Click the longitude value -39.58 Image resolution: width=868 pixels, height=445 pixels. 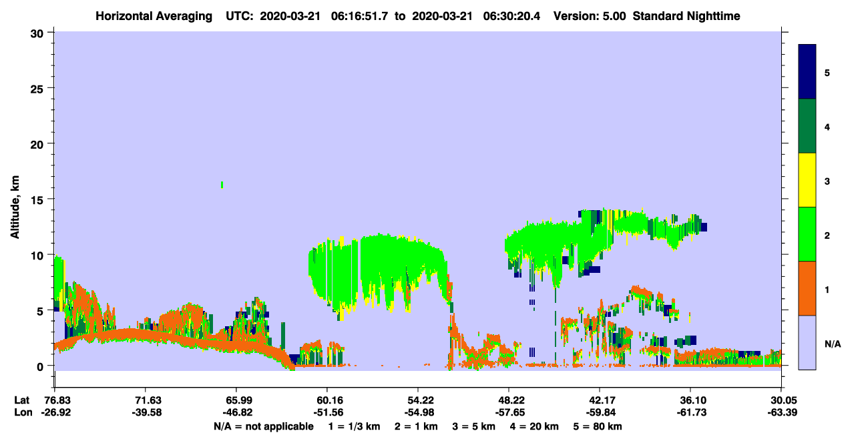tap(146, 412)
